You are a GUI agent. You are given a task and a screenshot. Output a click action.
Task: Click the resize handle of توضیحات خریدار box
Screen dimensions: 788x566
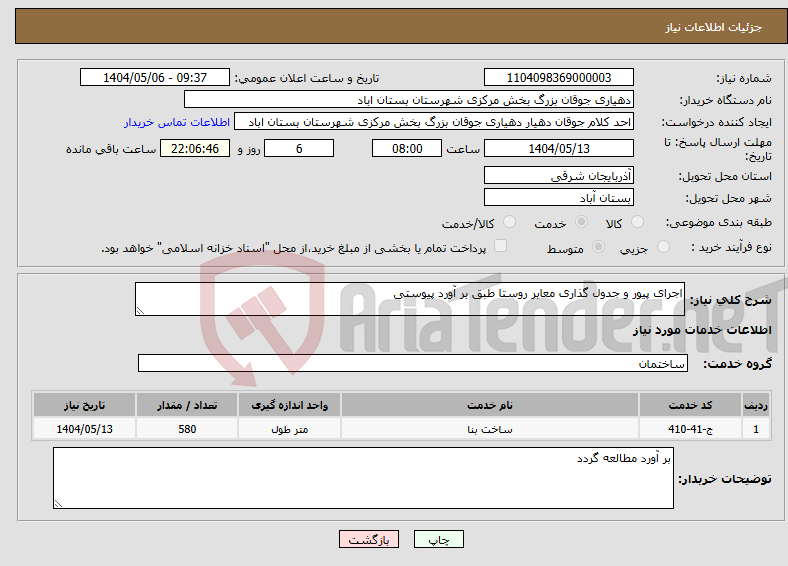click(x=58, y=504)
